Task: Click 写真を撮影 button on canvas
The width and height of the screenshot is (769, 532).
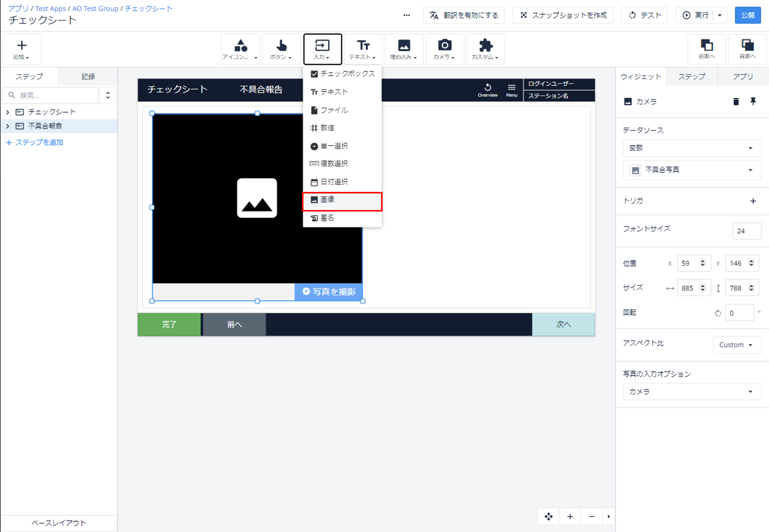Action: pos(328,292)
